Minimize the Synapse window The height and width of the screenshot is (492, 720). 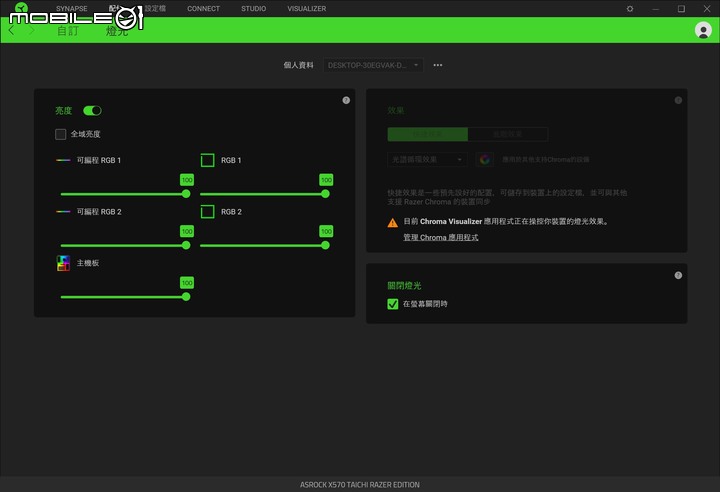click(656, 9)
